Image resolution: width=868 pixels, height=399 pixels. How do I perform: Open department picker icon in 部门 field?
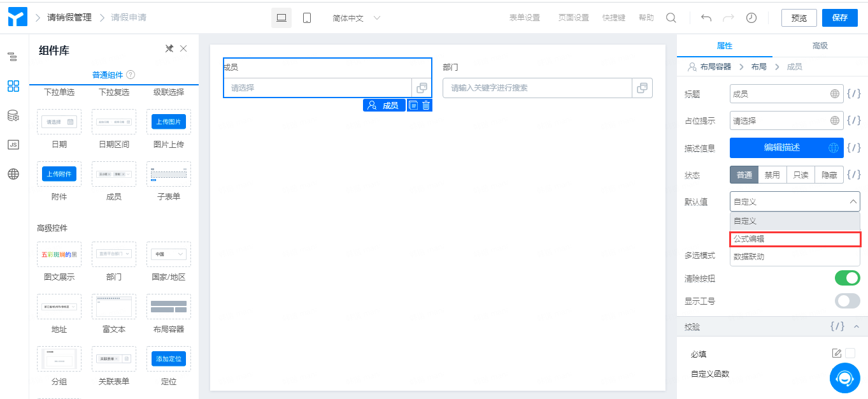click(643, 88)
